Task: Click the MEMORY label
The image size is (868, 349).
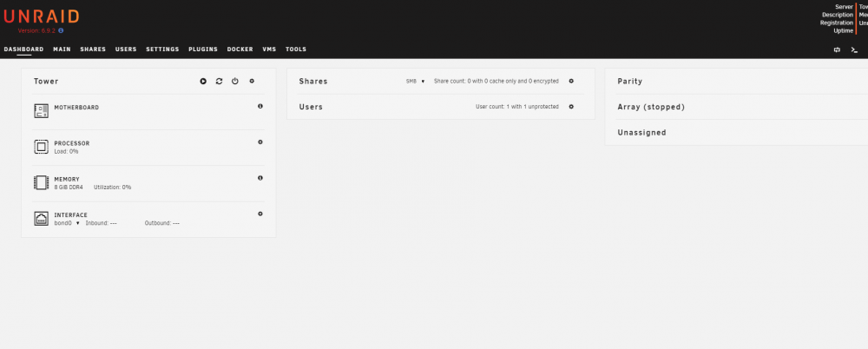Action: click(x=67, y=180)
